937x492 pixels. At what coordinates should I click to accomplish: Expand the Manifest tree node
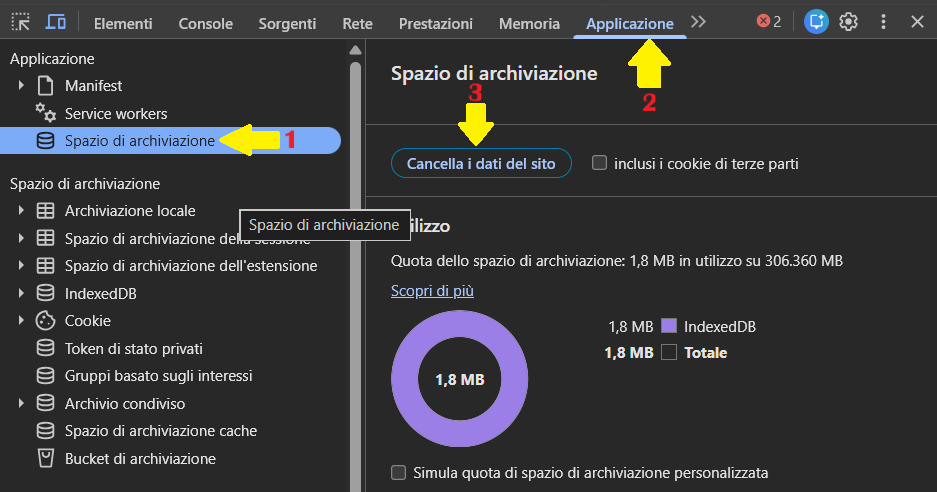[x=22, y=85]
